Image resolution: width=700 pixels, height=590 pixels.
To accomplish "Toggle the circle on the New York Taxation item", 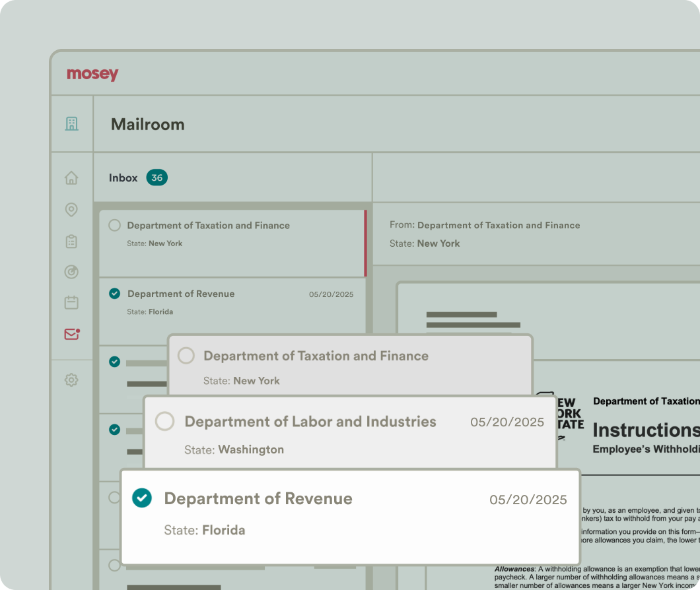I will pos(186,356).
